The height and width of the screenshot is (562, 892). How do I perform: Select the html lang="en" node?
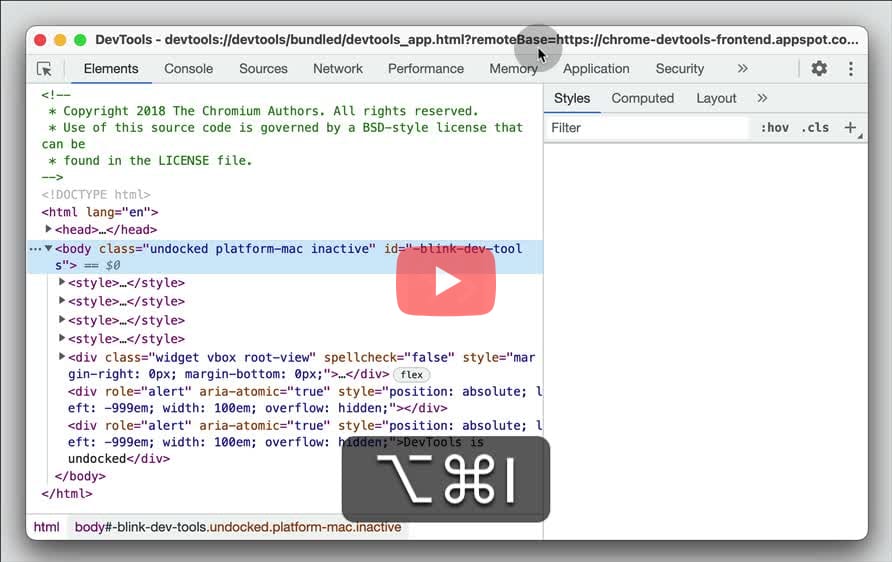100,212
